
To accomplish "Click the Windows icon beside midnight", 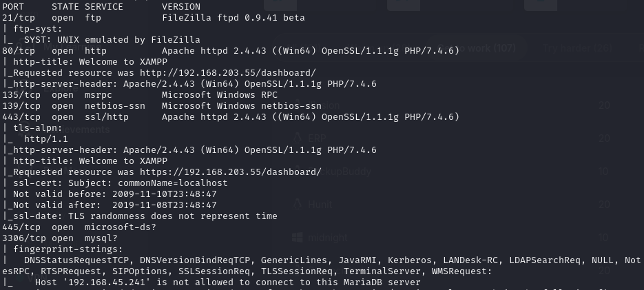I will tap(298, 237).
